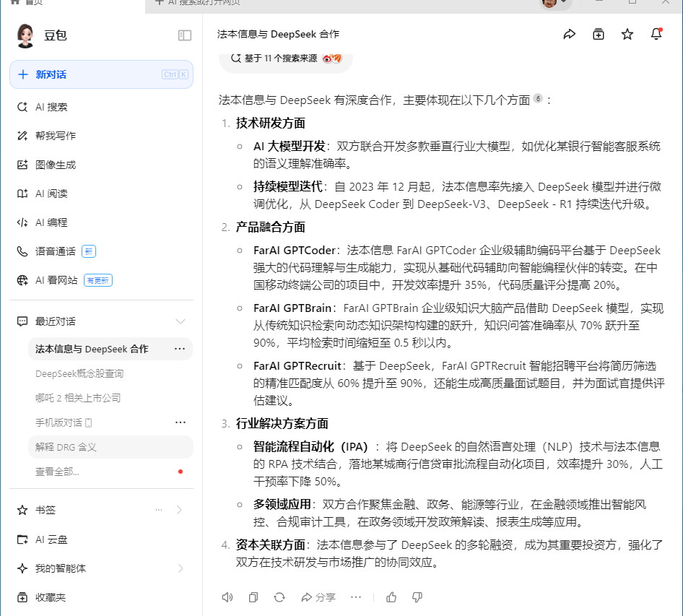Click the 书签 star icon
Viewport: 683px width, 616px height.
(x=22, y=510)
